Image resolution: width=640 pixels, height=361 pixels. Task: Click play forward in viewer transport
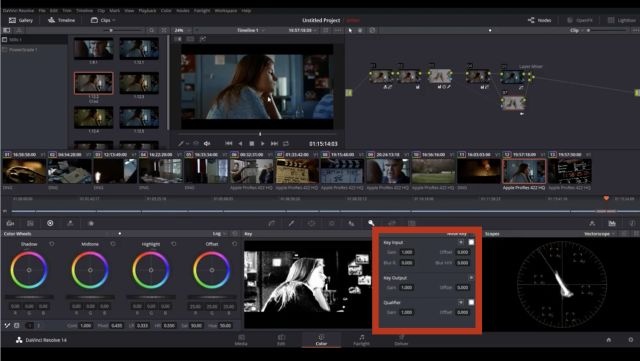click(262, 143)
